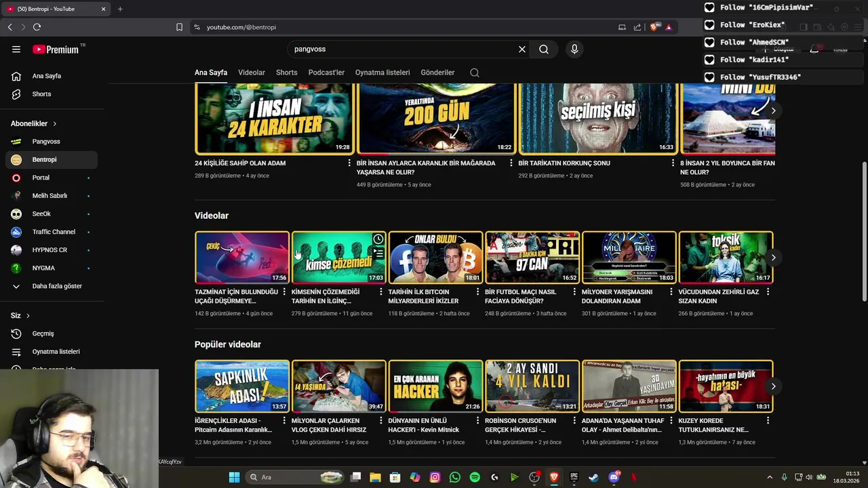
Task: Open options for TAZMİNAT İÇİN video
Action: click(x=284, y=292)
